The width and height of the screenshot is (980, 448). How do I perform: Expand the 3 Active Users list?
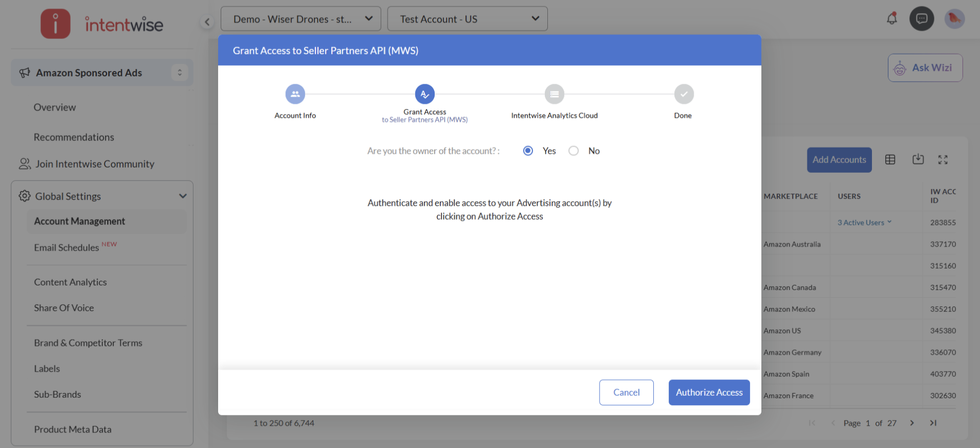(864, 222)
